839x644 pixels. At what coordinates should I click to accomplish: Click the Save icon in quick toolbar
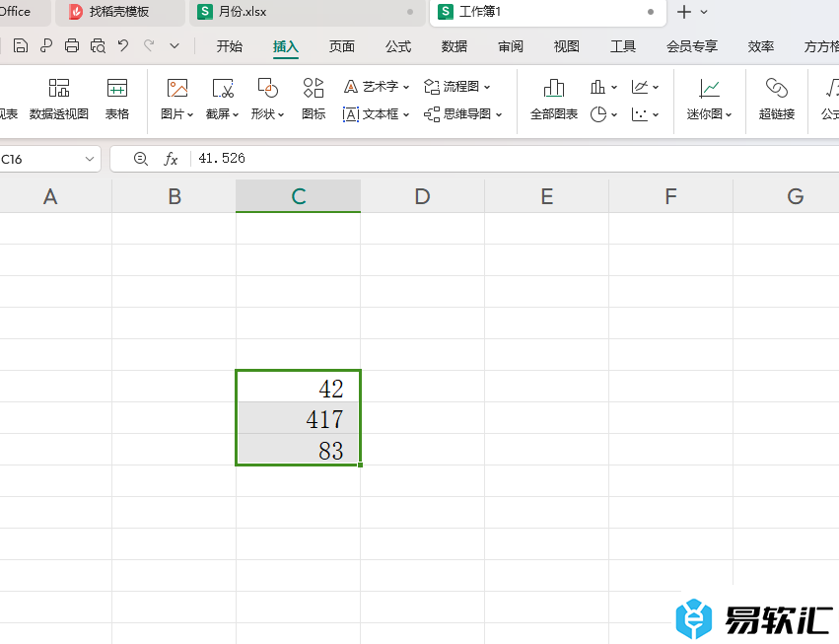tap(21, 46)
